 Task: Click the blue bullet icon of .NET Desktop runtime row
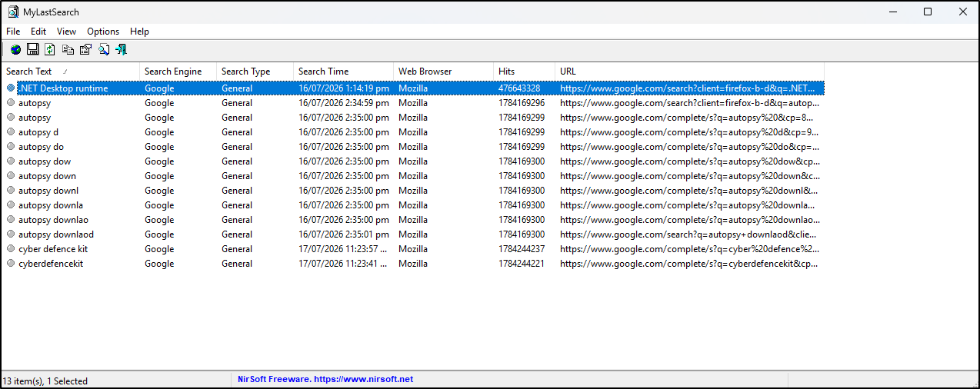(x=11, y=88)
